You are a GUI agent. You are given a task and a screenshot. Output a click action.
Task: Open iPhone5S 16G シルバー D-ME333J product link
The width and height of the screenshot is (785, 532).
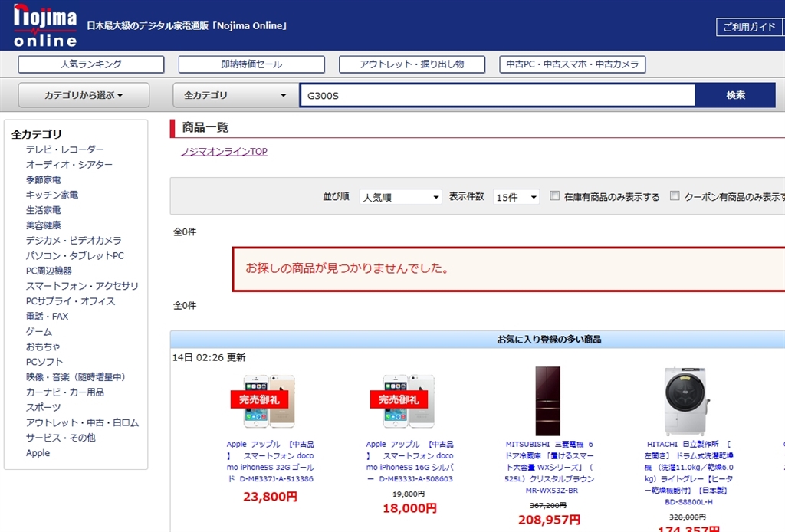(x=409, y=461)
